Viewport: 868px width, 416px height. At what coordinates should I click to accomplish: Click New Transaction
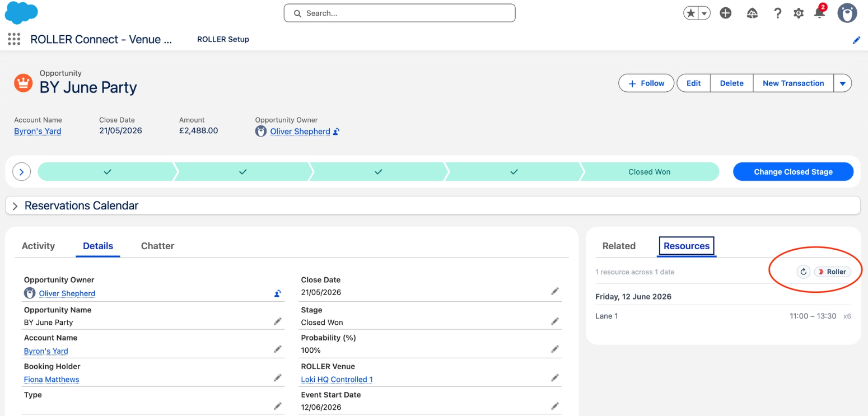coord(793,83)
